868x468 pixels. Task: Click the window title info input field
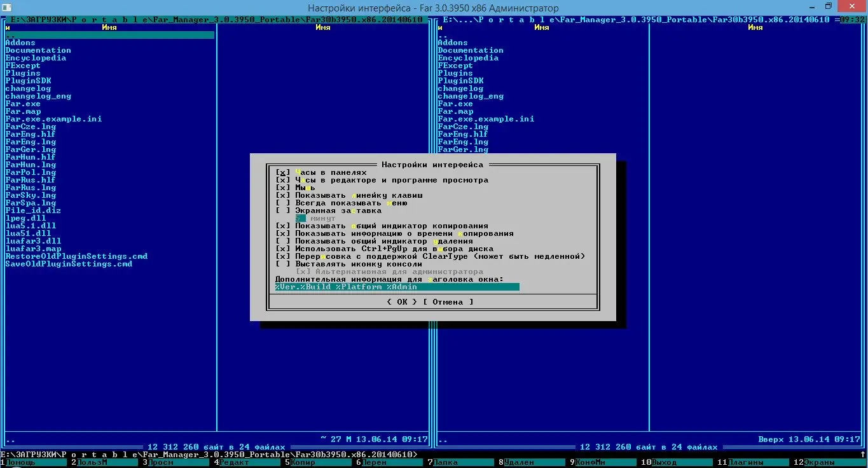point(397,287)
